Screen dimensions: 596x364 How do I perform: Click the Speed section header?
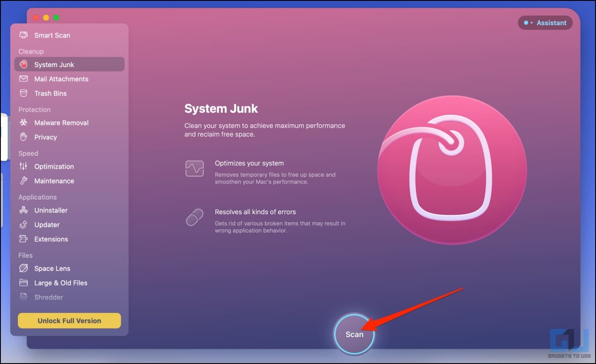[28, 154]
